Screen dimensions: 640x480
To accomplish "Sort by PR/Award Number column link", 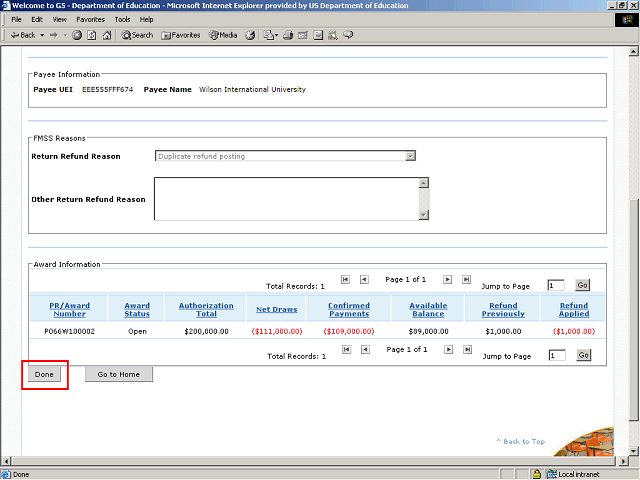I will pos(70,310).
